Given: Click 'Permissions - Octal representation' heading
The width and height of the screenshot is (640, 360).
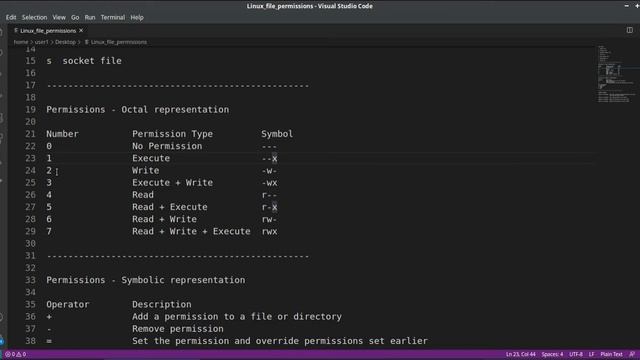Looking at the screenshot, I should pyautogui.click(x=138, y=110).
